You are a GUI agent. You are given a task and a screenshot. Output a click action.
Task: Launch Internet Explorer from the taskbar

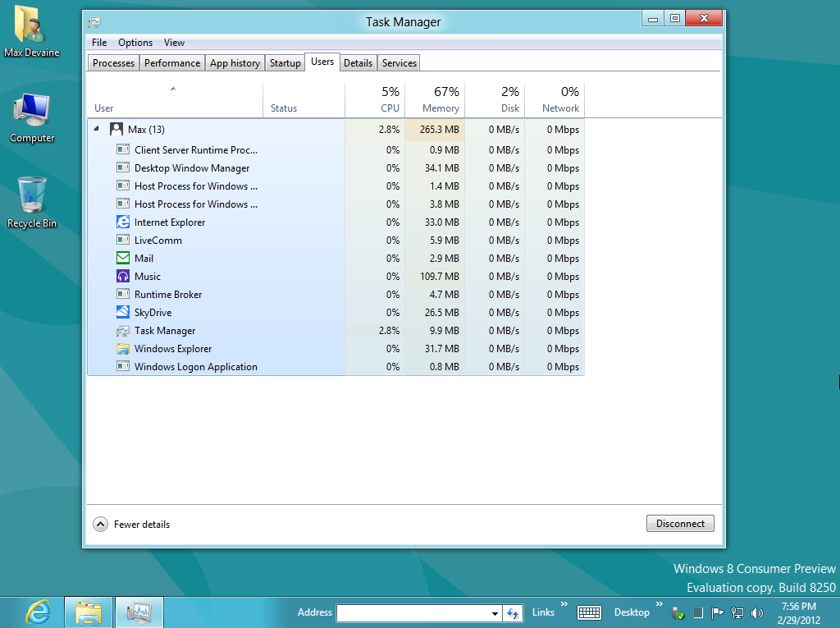pos(38,612)
